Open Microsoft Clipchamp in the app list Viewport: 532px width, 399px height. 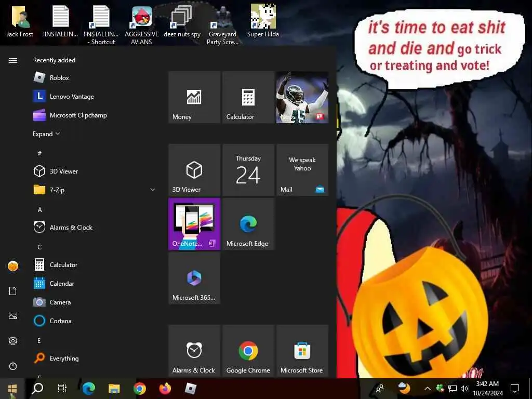[x=94, y=115]
